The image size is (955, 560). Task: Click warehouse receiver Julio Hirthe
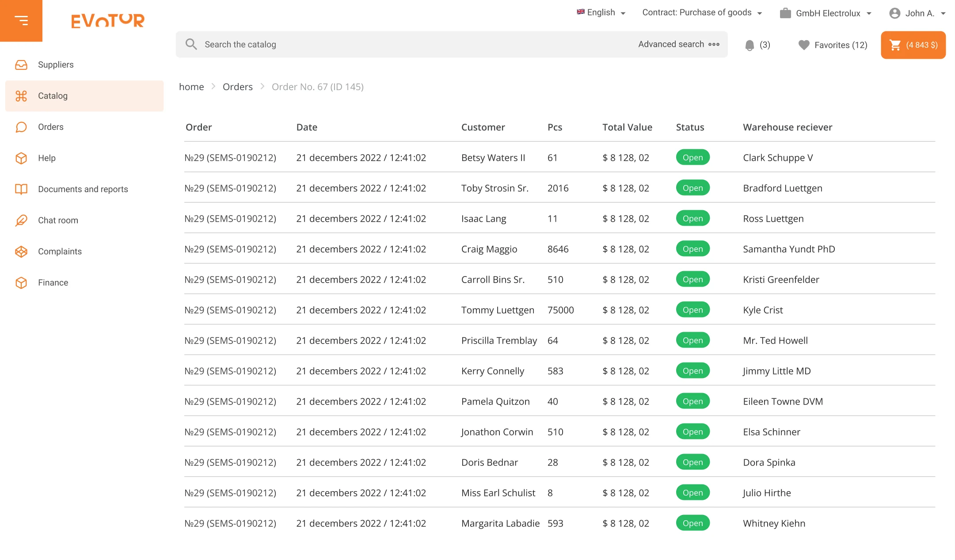tap(767, 493)
